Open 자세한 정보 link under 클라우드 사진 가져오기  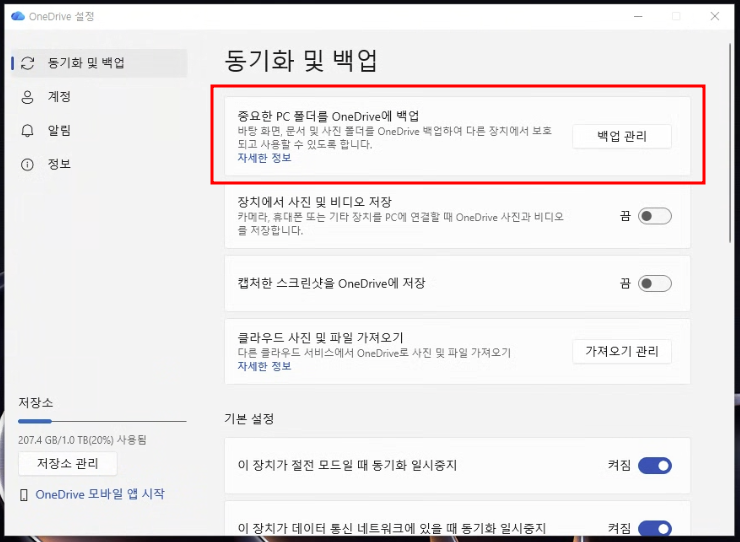(264, 366)
